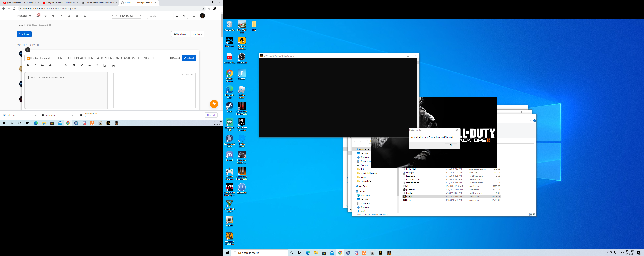This screenshot has width=644, height=256.
Task: Expand removed plutonium.exe download chevron
Action: point(112,115)
